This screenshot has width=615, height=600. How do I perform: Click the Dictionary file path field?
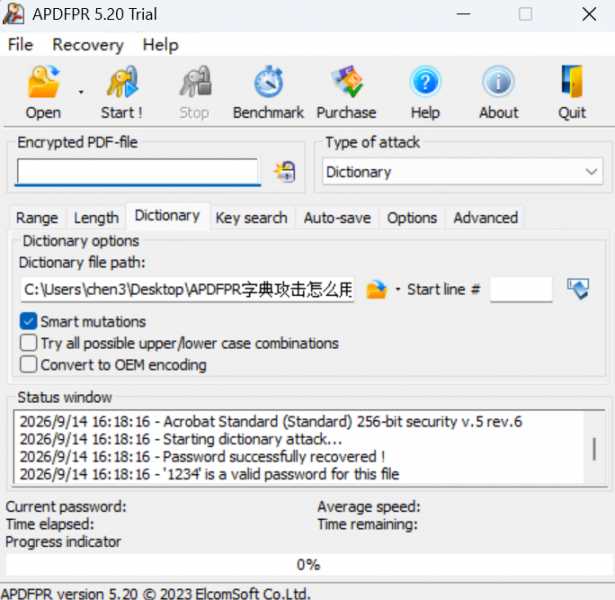pyautogui.click(x=187, y=289)
